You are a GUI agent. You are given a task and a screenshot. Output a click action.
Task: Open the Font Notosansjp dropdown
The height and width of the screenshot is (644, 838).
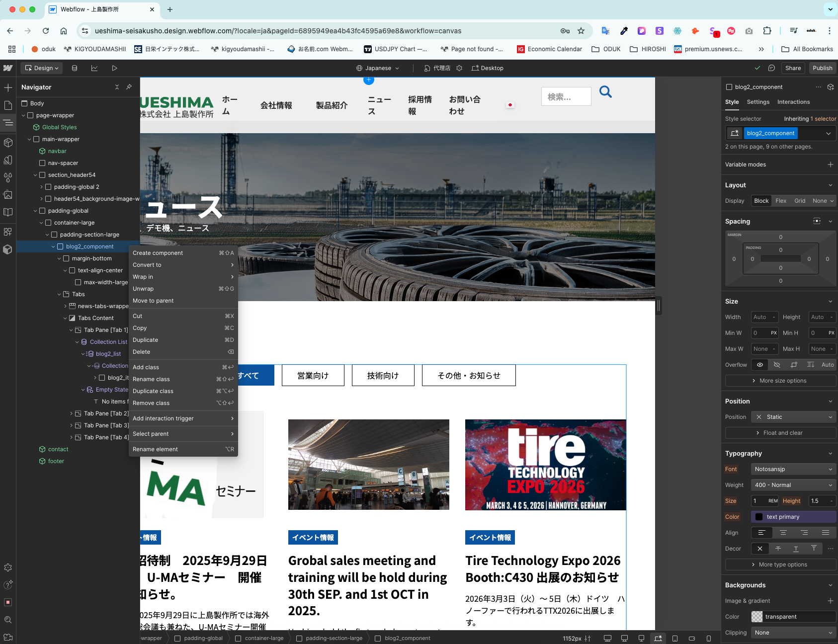[793, 469]
